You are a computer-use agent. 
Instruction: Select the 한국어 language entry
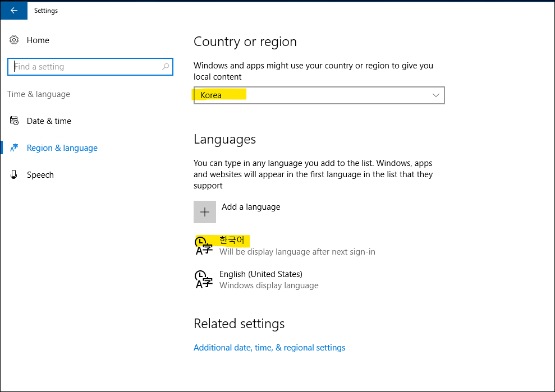(232, 241)
